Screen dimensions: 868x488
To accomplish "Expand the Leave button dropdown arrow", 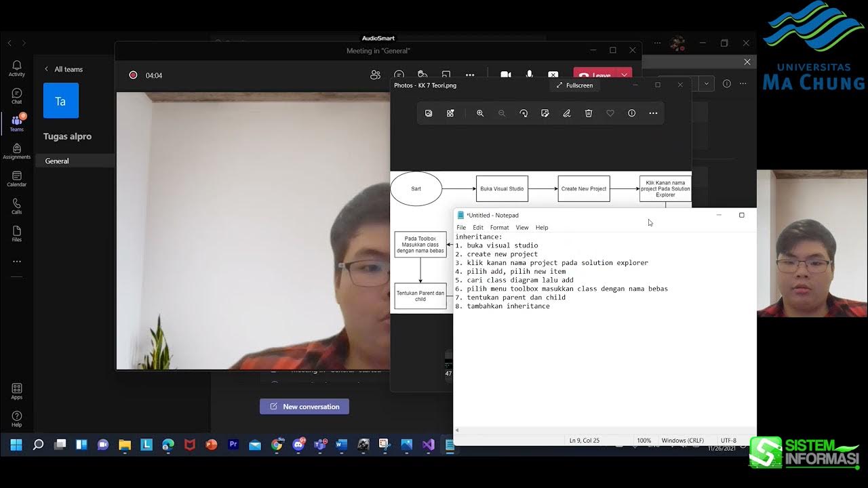I will coord(625,75).
